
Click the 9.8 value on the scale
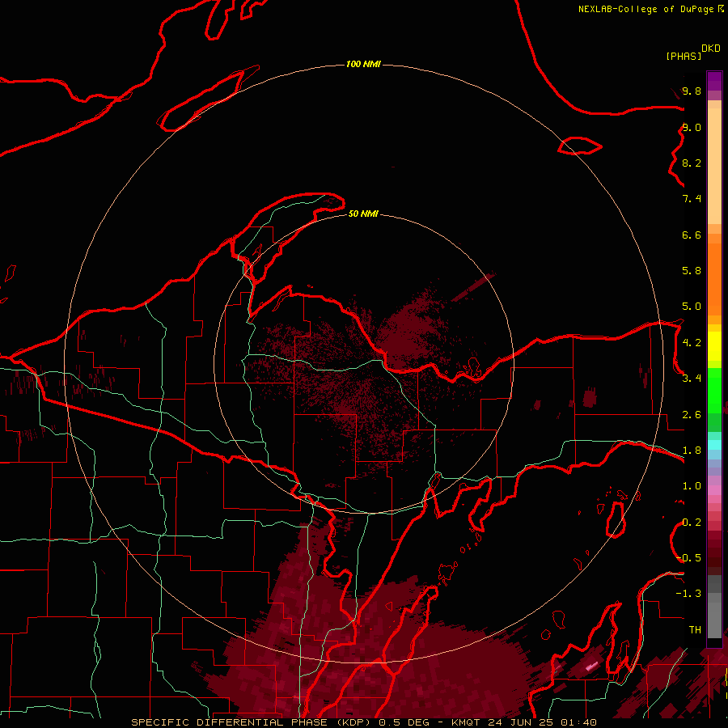pos(692,91)
